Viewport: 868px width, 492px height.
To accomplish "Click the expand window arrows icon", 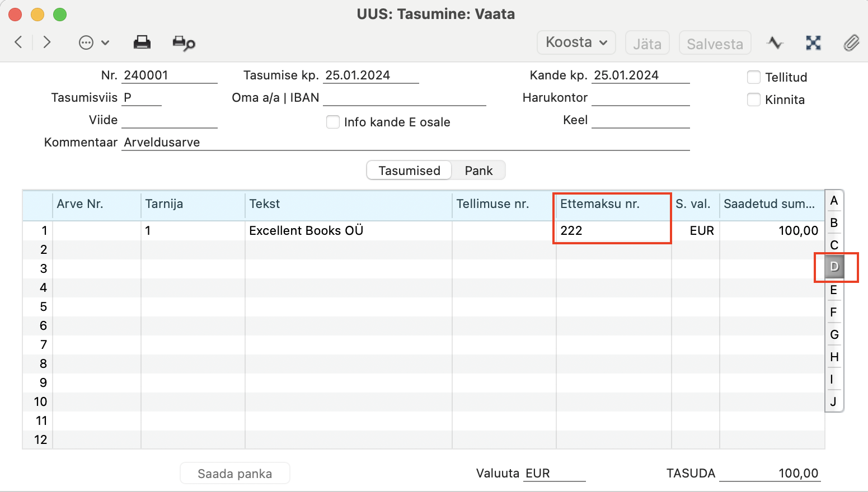I will [813, 42].
